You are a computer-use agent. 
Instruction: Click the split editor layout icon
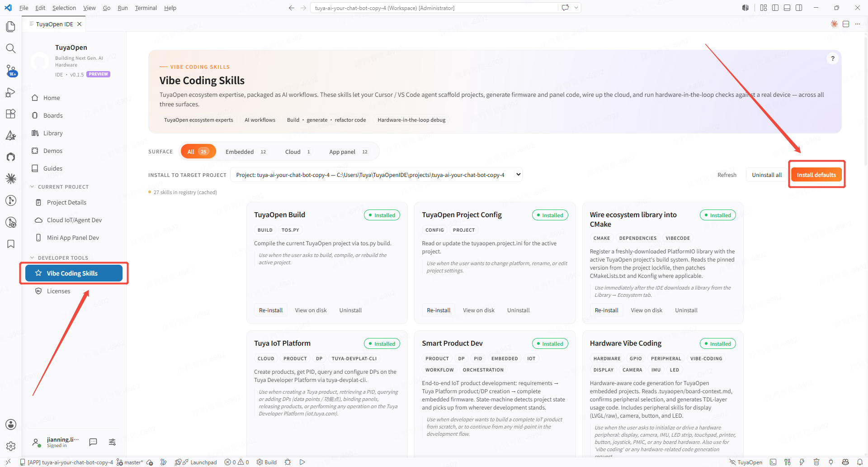pos(846,24)
